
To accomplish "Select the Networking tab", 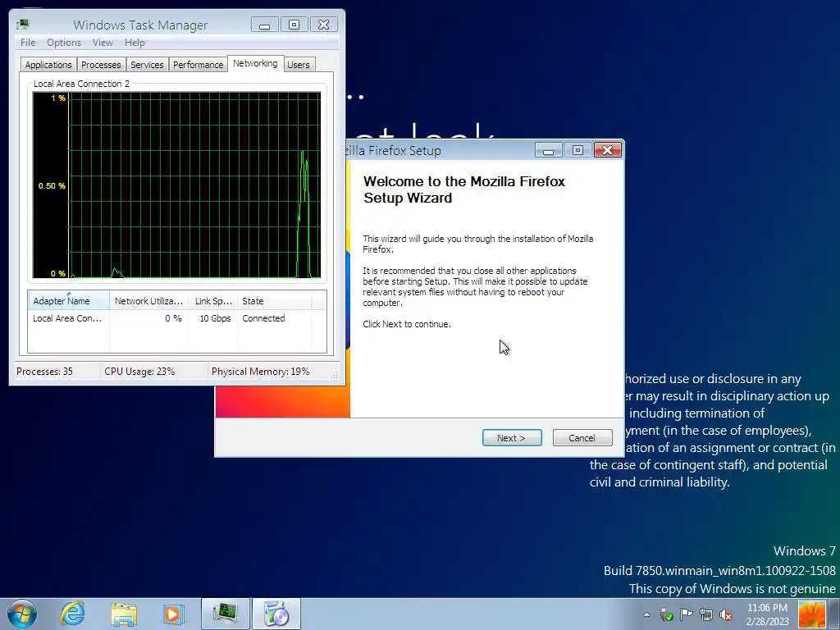I will pyautogui.click(x=255, y=63).
